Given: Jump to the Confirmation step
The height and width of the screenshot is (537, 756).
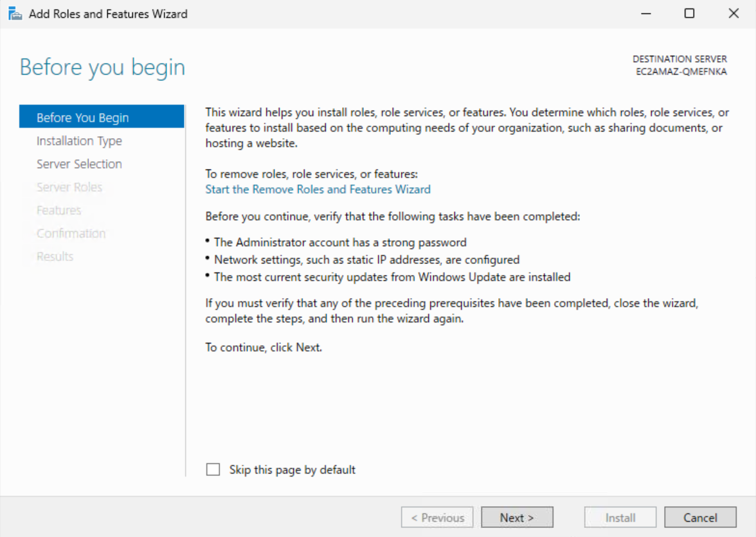Looking at the screenshot, I should click(71, 233).
